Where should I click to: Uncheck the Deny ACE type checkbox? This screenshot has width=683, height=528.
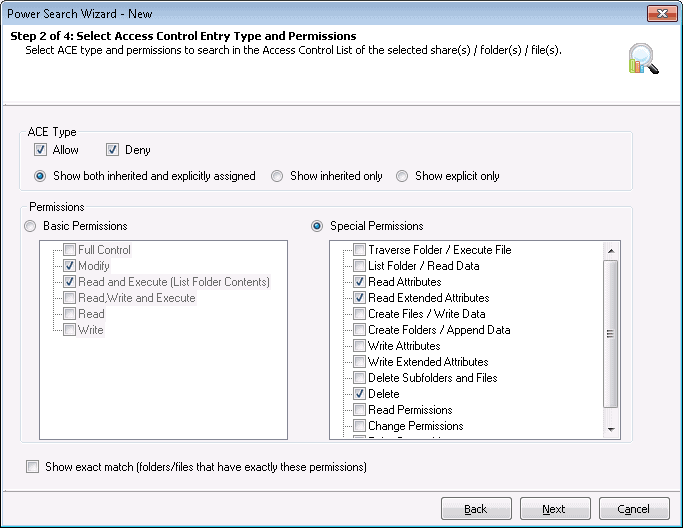point(112,150)
